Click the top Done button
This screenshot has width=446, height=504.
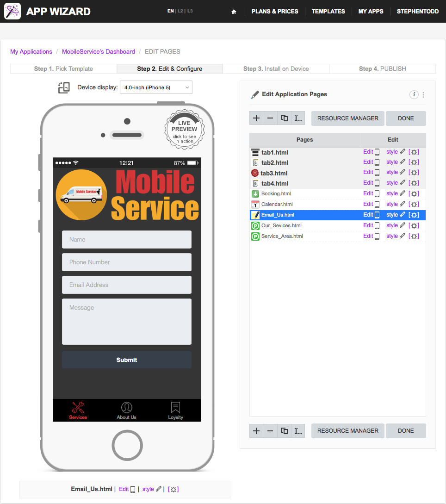coord(406,118)
